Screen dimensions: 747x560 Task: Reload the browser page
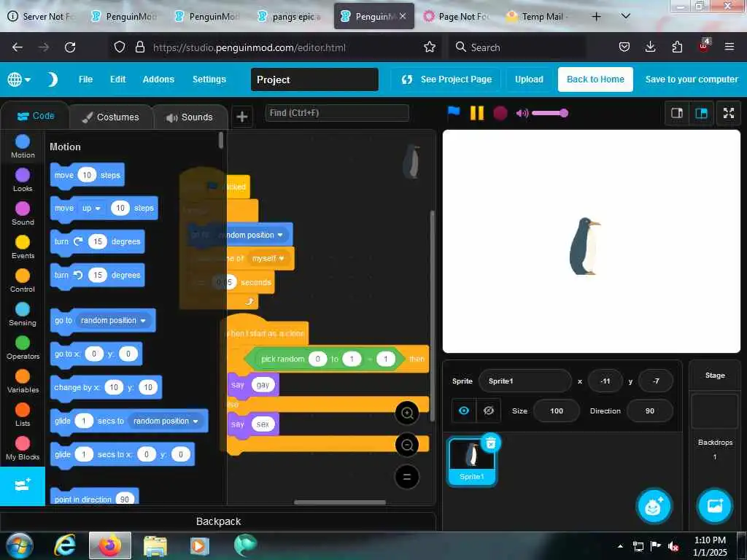pyautogui.click(x=70, y=47)
